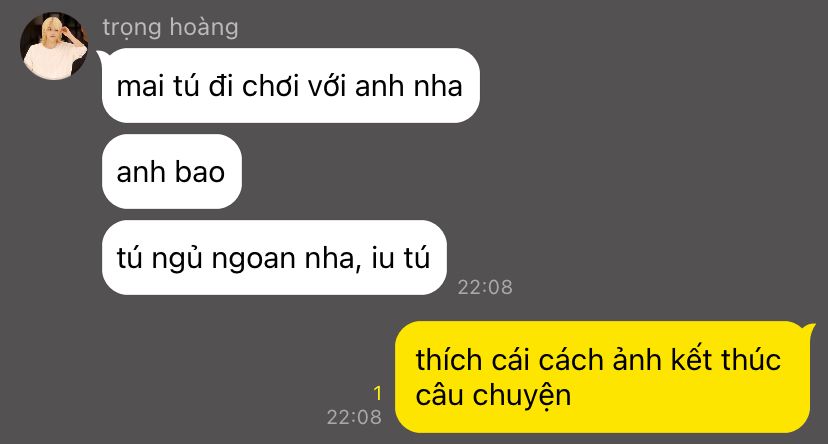Select the 'anh bao' message bubble
The height and width of the screenshot is (444, 828).
click(x=172, y=172)
